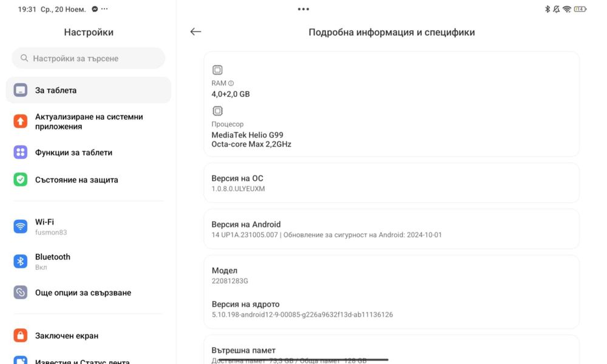The height and width of the screenshot is (364, 607).
Task: Tap the battery indicator in status bar
Action: pyautogui.click(x=580, y=9)
